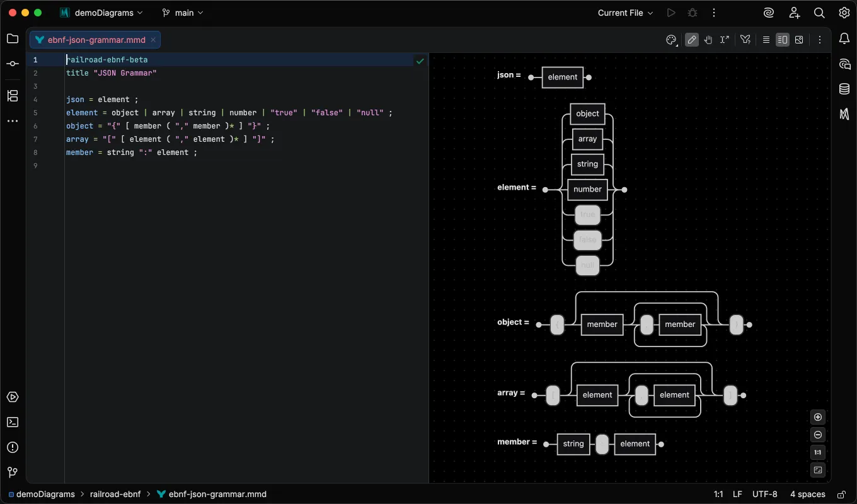Show the Problems tool window
This screenshot has height=504, width=857.
point(13,447)
